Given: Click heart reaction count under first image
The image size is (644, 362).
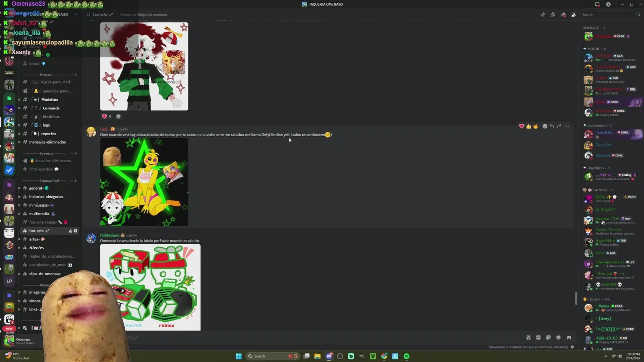Looking at the screenshot, I should click(107, 116).
